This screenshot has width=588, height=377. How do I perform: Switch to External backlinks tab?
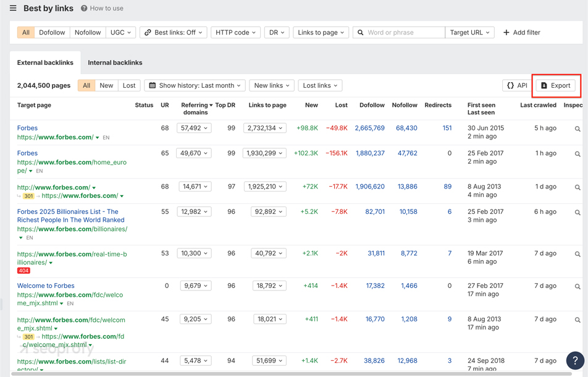45,62
